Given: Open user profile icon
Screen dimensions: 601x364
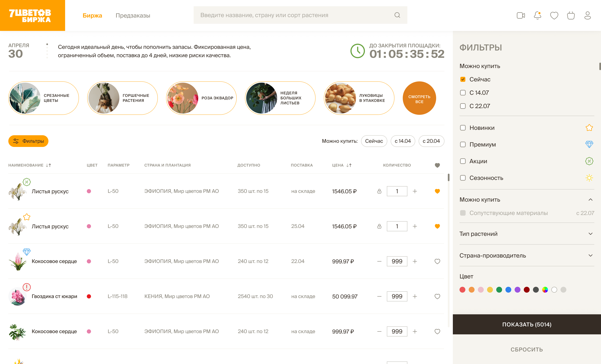Looking at the screenshot, I should (587, 15).
